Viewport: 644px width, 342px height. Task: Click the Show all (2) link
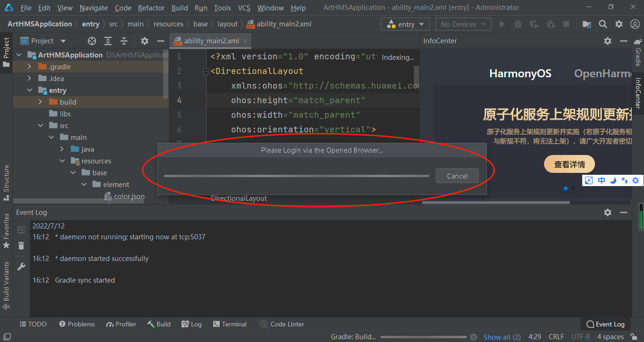(502, 337)
